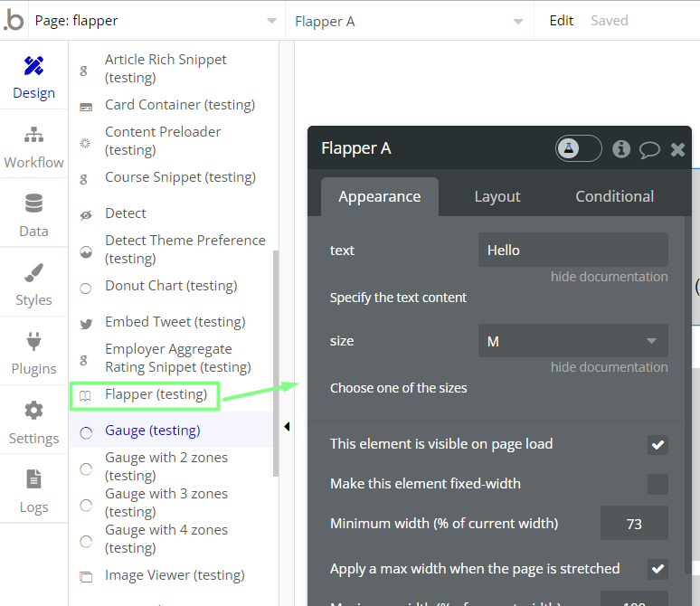The height and width of the screenshot is (606, 700).
Task: Uncheck 'Apply a max width when page is stretched'
Action: click(657, 569)
